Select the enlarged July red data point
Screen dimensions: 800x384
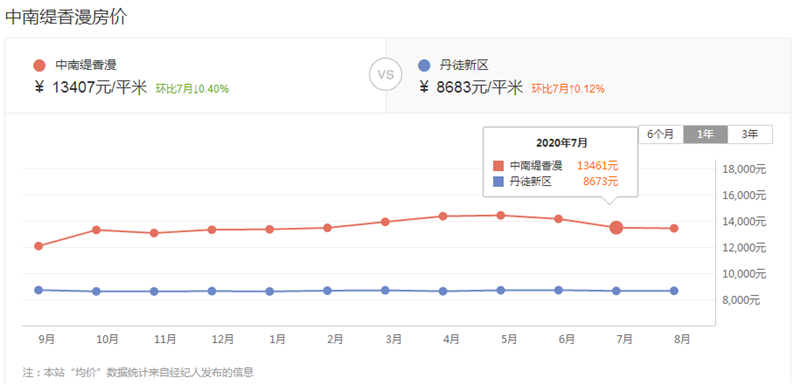click(616, 227)
